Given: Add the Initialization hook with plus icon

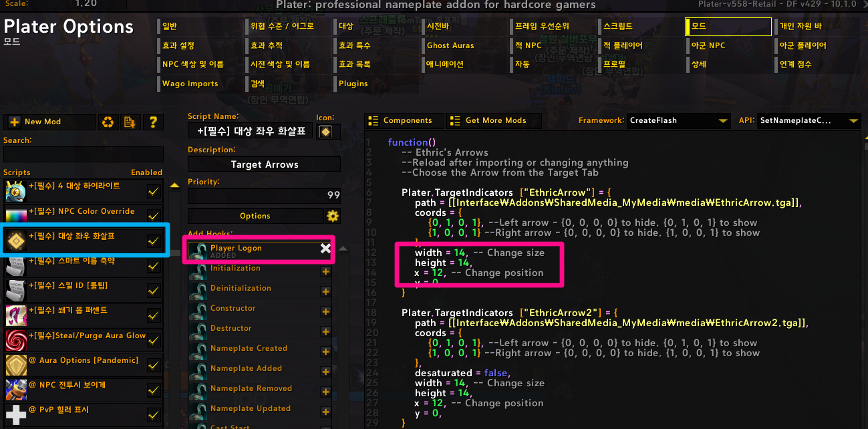Looking at the screenshot, I should click(x=325, y=271).
